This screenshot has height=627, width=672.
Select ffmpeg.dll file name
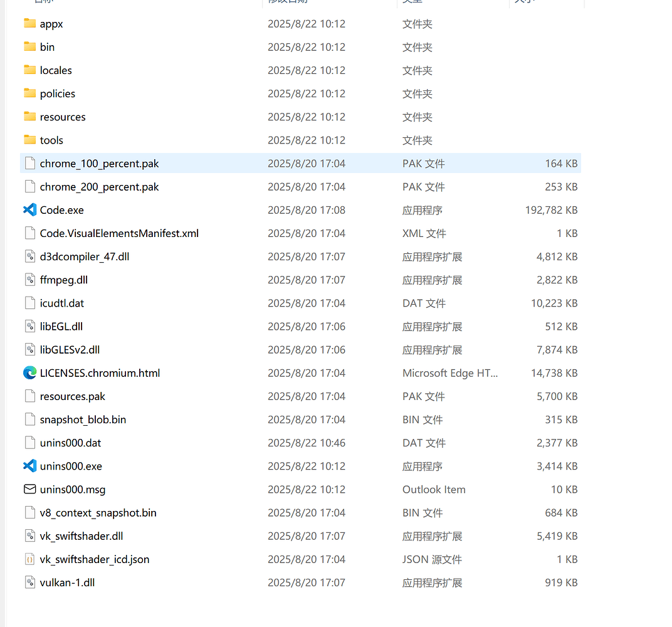(64, 280)
